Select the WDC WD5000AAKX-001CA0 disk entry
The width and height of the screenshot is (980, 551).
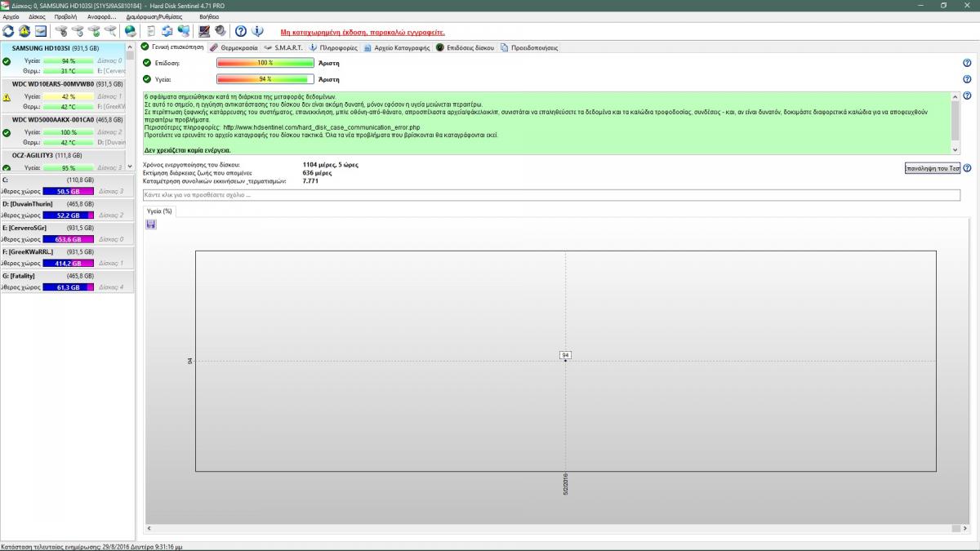64,131
